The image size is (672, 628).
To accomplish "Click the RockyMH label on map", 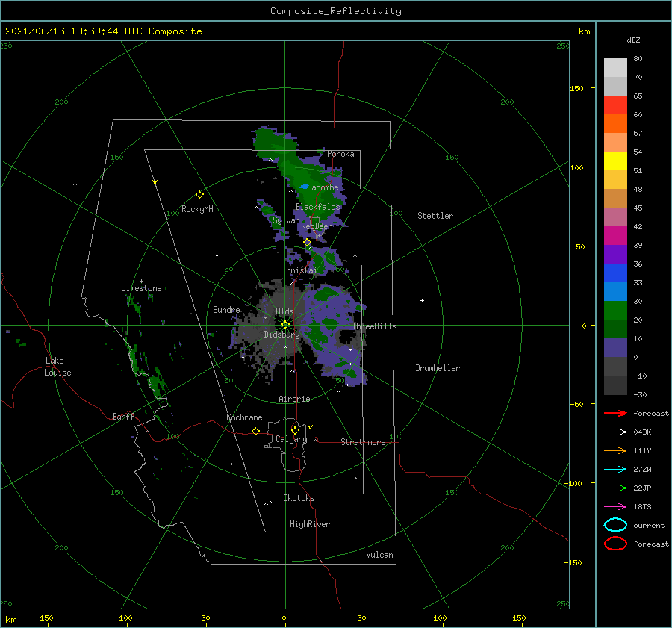I will tap(197, 209).
